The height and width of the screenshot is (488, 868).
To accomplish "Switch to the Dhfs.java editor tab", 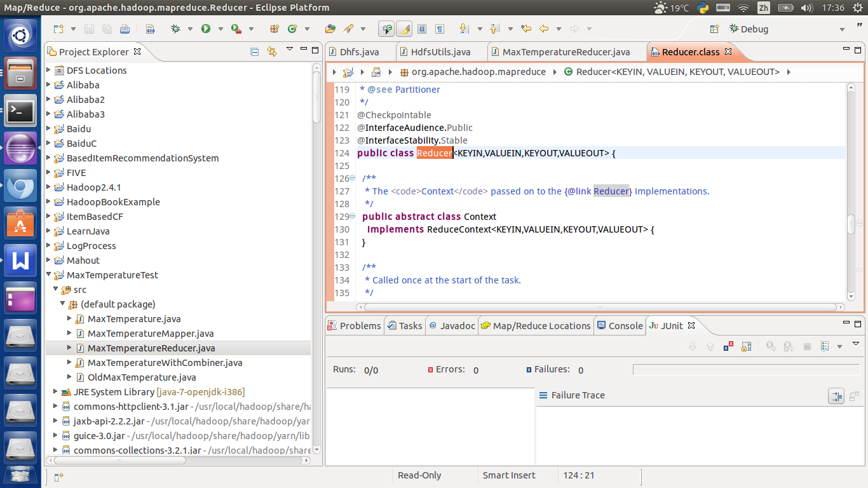I will tap(360, 52).
